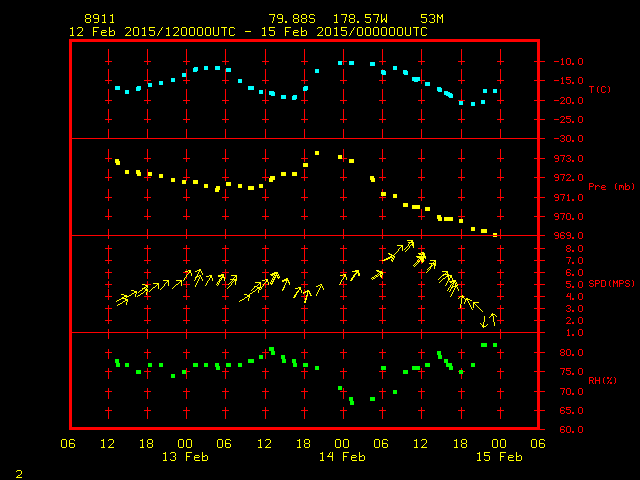Click the 5.0 wind speed tick label
Viewport: 640px width, 480px height.
(574, 285)
